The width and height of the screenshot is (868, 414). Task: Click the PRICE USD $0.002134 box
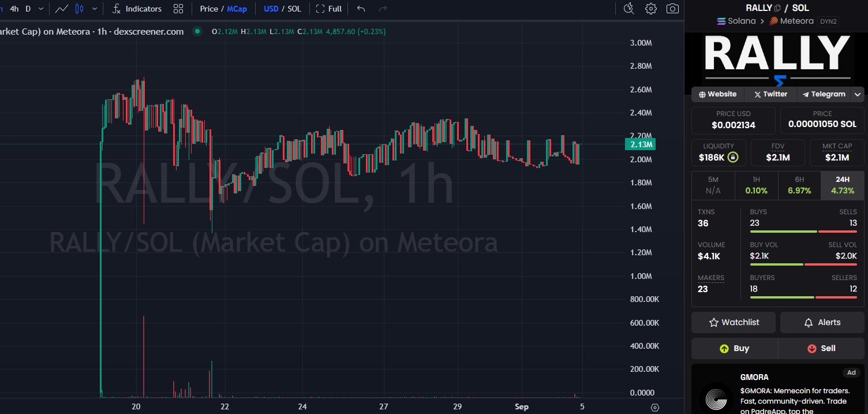734,120
